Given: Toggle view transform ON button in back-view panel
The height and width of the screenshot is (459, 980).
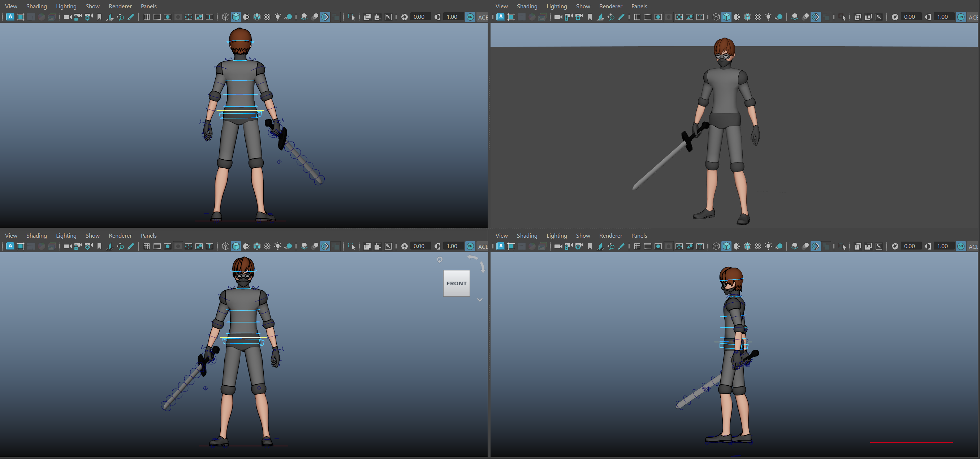Looking at the screenshot, I should 470,17.
